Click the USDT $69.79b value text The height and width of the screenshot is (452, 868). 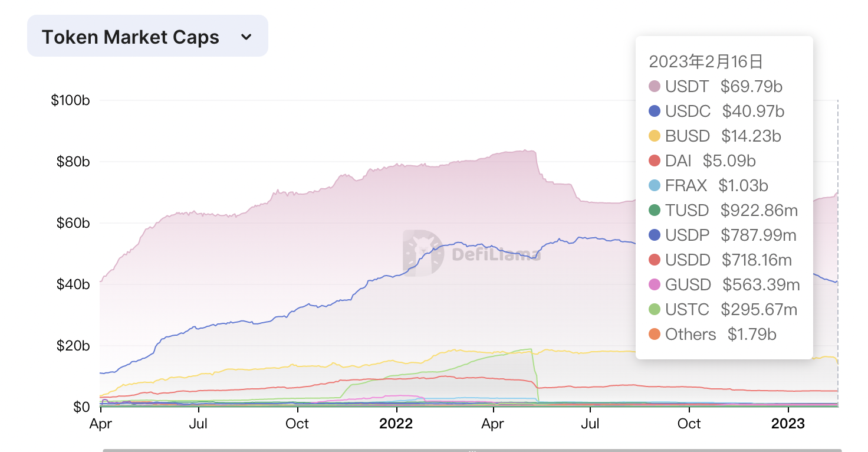751,87
